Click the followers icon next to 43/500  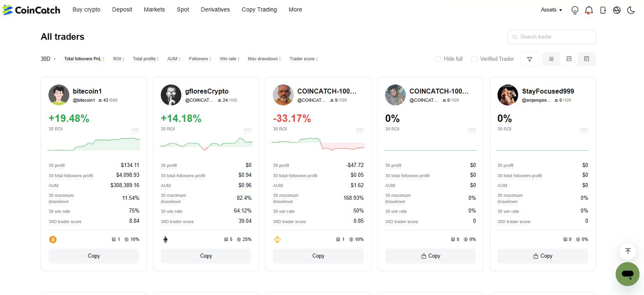[100, 101]
